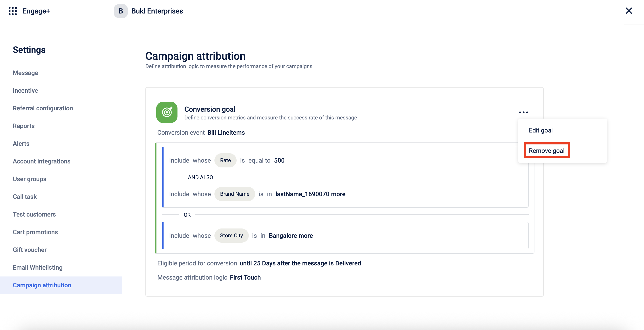Open the apps grid launcher icon
Viewport: 644px width, 330px height.
(x=13, y=11)
